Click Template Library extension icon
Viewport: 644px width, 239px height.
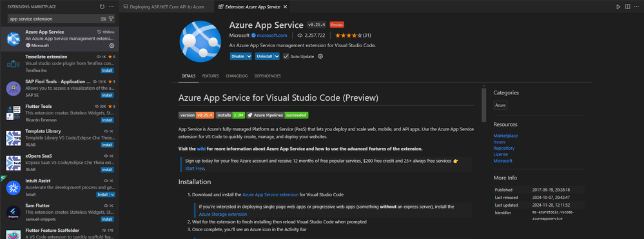coord(13,138)
